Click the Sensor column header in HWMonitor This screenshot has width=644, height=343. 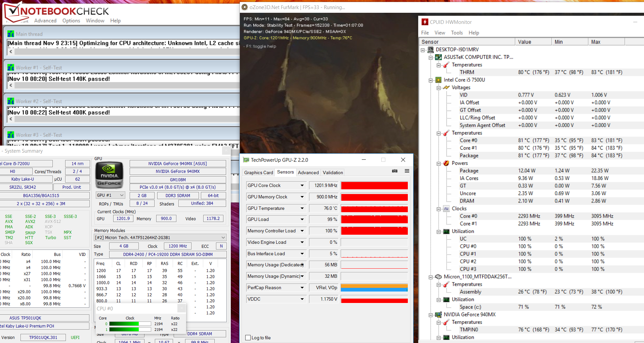467,42
